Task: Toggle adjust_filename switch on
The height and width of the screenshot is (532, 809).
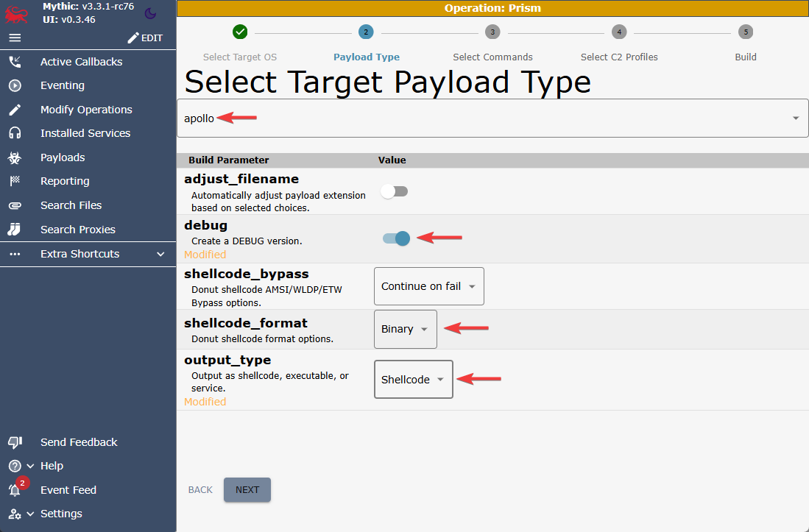Action: 394,192
